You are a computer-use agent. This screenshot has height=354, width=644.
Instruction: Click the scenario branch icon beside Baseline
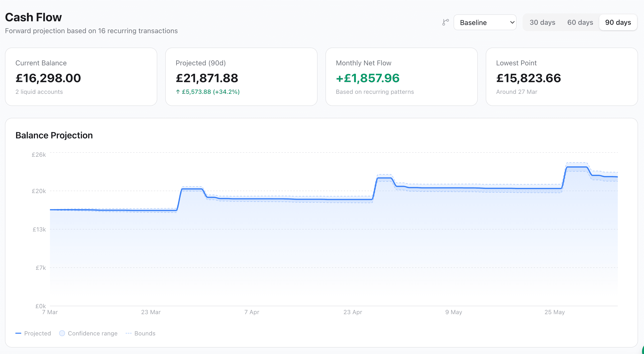445,22
